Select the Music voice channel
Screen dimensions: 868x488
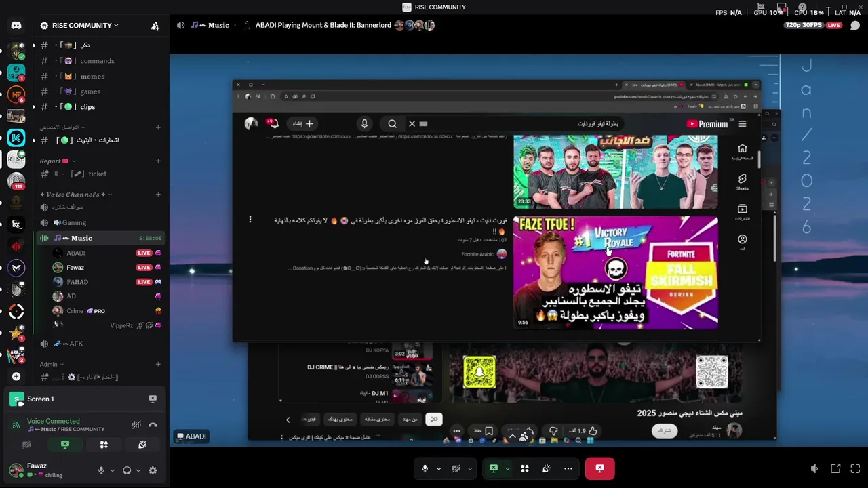click(102, 238)
